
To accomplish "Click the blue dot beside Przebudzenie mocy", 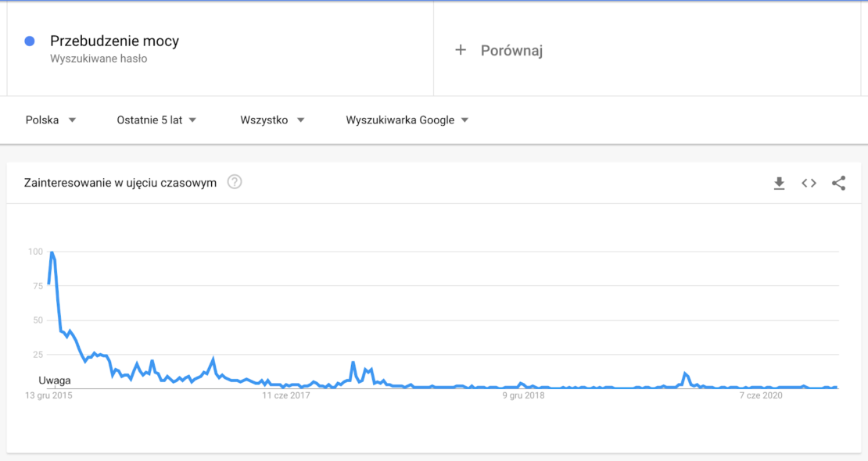I will point(29,39).
